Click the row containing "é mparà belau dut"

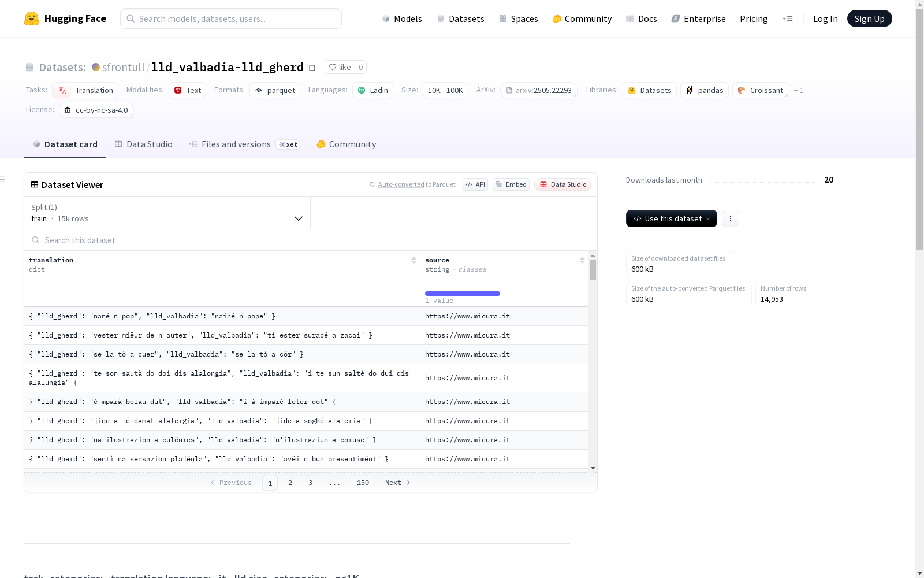pyautogui.click(x=306, y=402)
